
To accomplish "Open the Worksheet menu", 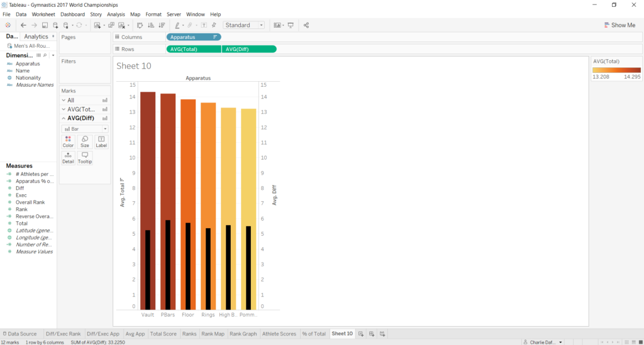I will pos(43,14).
